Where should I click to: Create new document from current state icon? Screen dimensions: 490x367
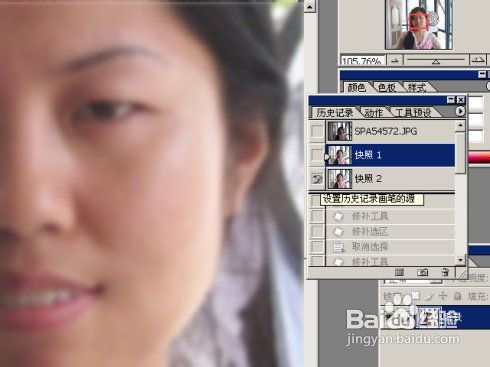pos(399,272)
